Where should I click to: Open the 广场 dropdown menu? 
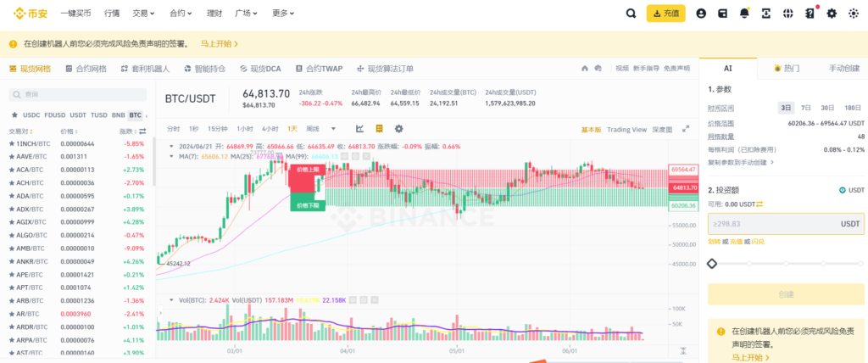[247, 14]
